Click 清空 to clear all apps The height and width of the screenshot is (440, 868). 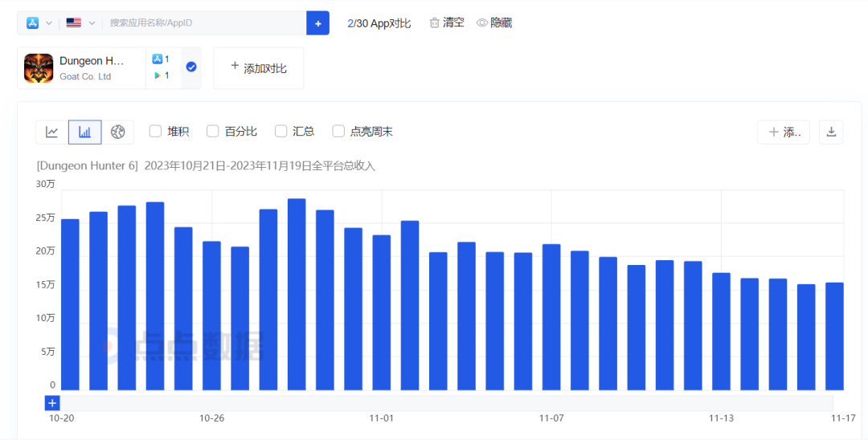click(x=447, y=23)
